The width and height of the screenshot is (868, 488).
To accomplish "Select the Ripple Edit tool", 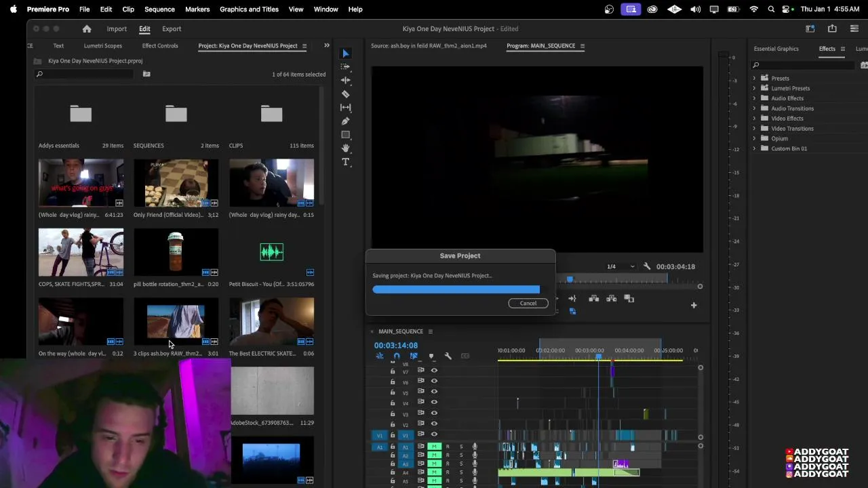I will pos(346,80).
